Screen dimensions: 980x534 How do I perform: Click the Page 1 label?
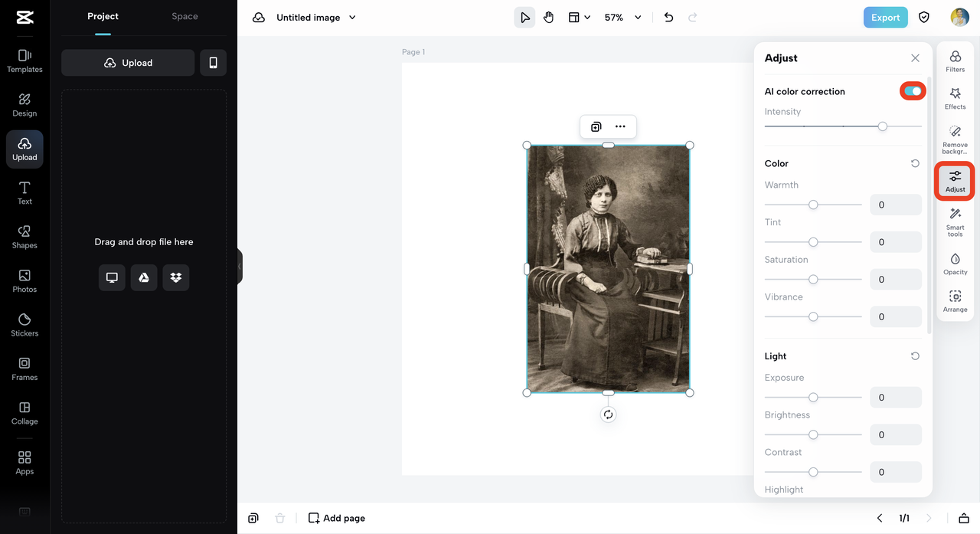coord(413,52)
